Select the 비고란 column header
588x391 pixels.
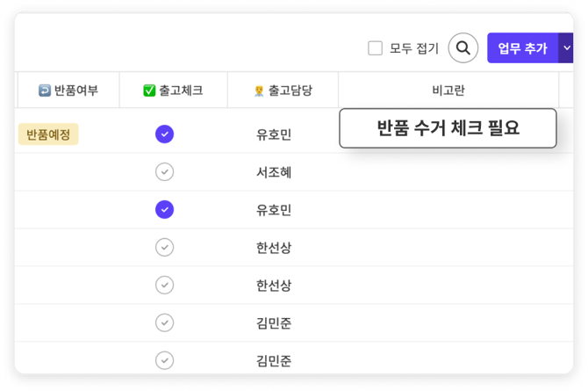coord(448,90)
